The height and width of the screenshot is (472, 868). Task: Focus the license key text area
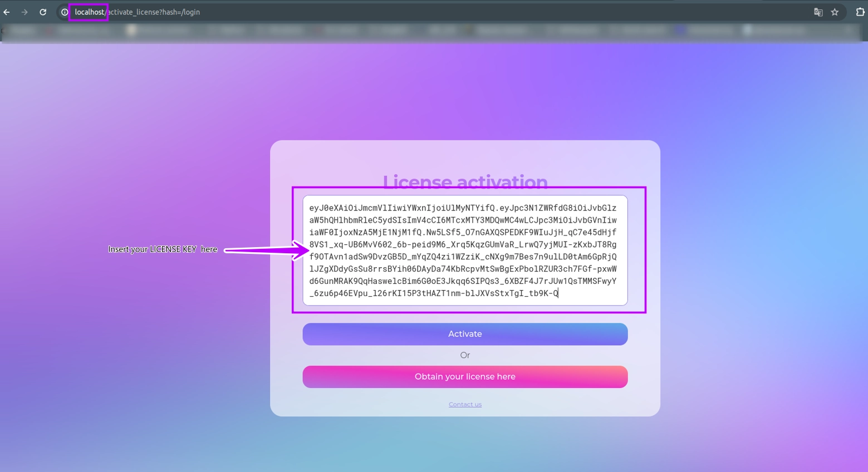click(465, 250)
